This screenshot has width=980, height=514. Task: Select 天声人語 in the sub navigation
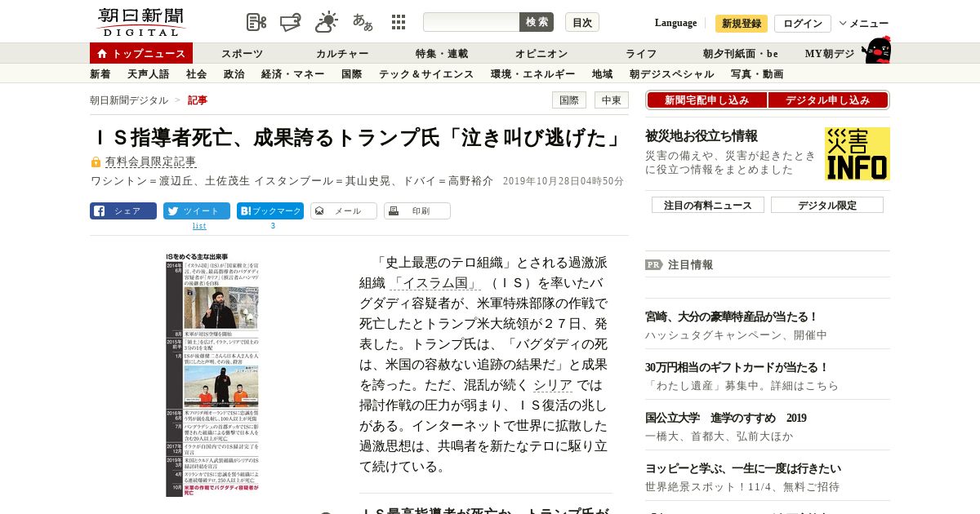pyautogui.click(x=149, y=74)
